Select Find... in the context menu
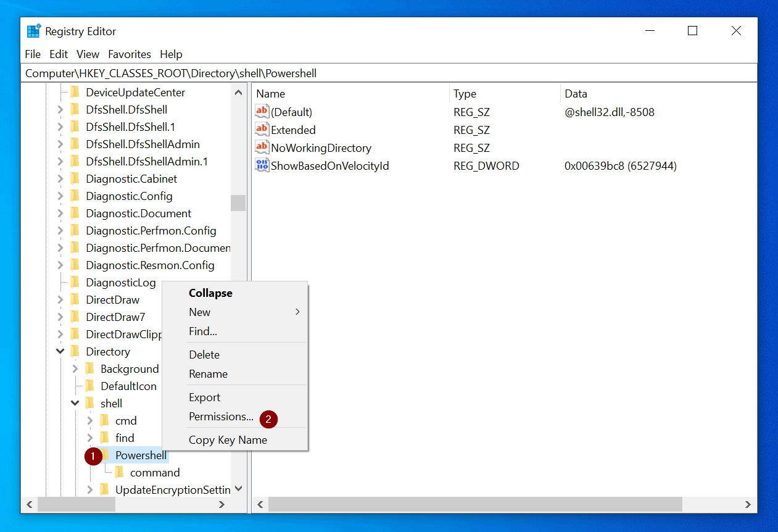Image resolution: width=778 pixels, height=532 pixels. (235, 331)
